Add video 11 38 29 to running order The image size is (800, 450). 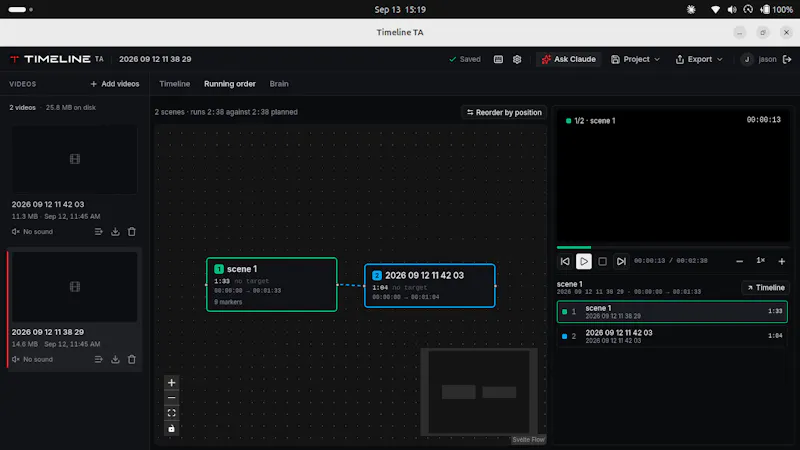[x=98, y=359]
